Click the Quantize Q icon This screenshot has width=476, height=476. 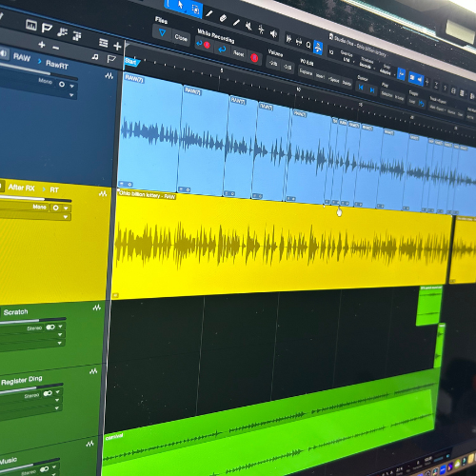308,45
